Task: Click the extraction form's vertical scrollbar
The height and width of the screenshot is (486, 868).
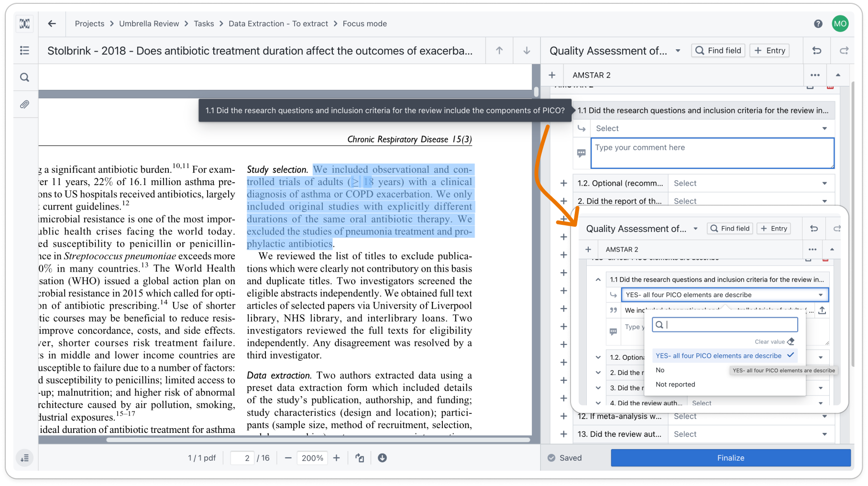Action: tap(853, 225)
